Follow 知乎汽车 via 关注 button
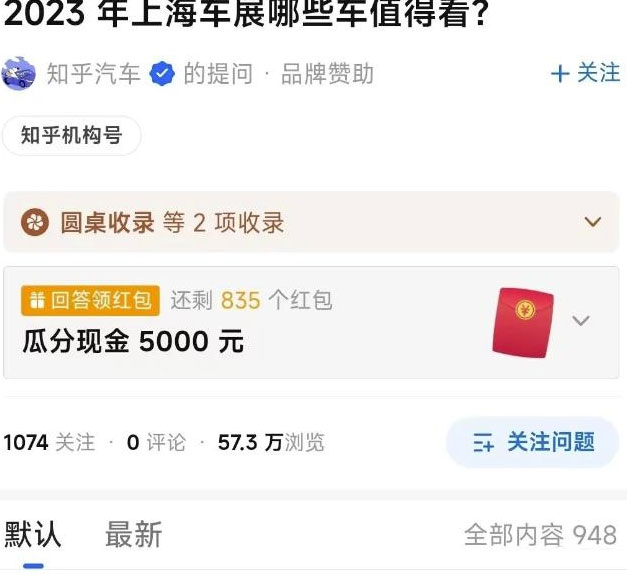Image resolution: width=627 pixels, height=574 pixels. (585, 74)
